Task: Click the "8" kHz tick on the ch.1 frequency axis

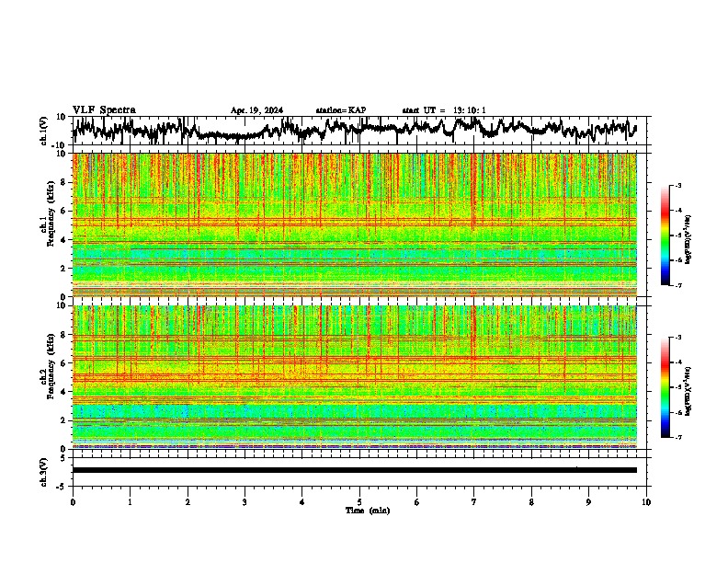Action: click(x=63, y=182)
